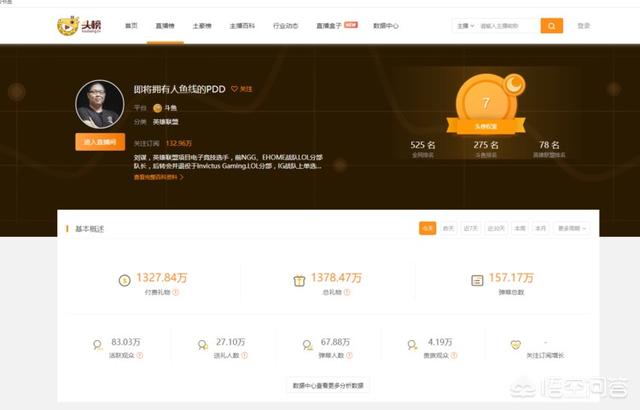Focus the streamer name search field
Image resolution: width=640 pixels, height=410 pixels.
point(508,26)
